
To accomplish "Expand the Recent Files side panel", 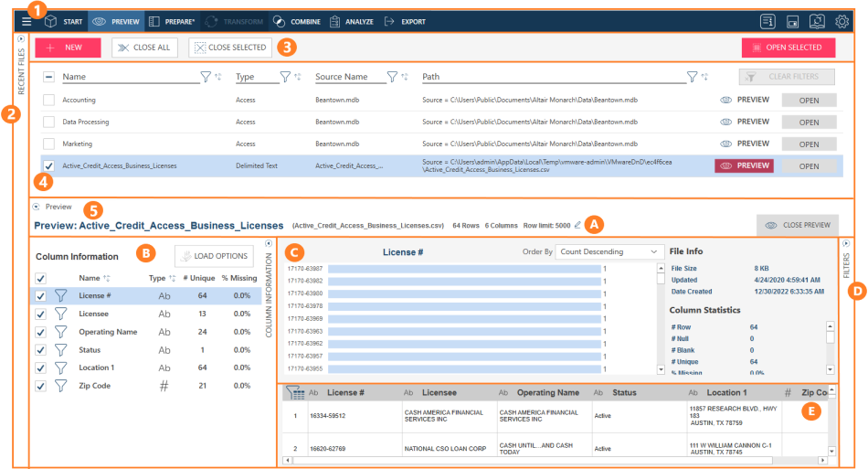I will (x=20, y=40).
